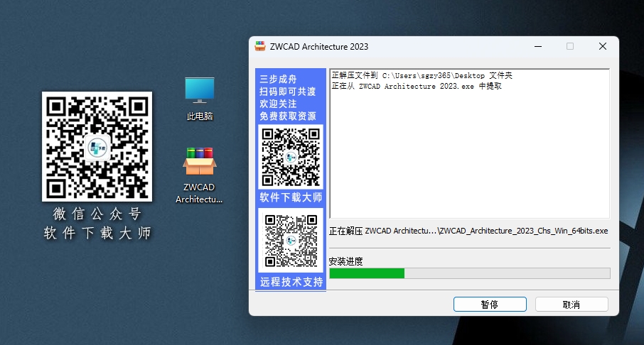Click the 软件下载大师 label in the installer sidebar

pyautogui.click(x=291, y=198)
